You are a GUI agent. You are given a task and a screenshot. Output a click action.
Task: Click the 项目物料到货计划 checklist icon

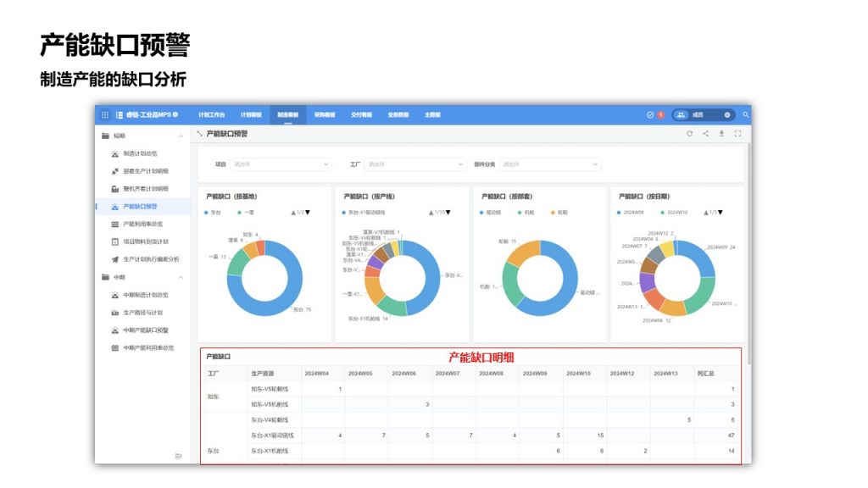coord(114,241)
